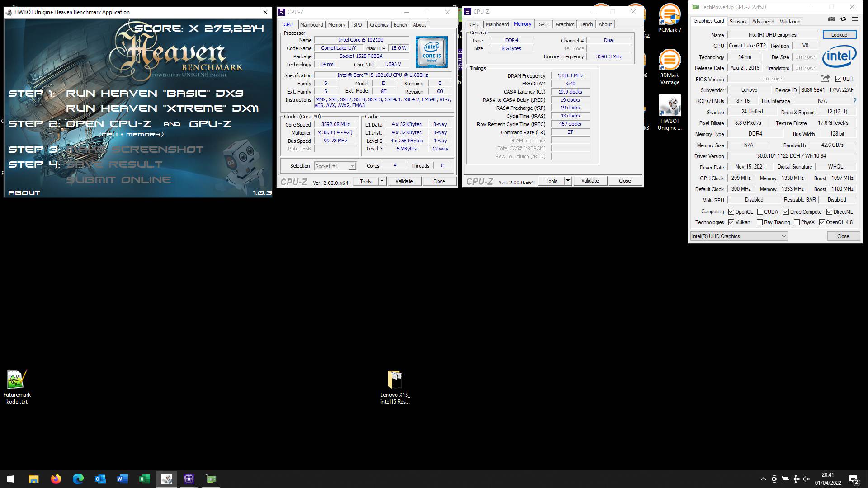The width and height of the screenshot is (868, 488).
Task: Click the muted speaker tray icon
Action: click(807, 479)
